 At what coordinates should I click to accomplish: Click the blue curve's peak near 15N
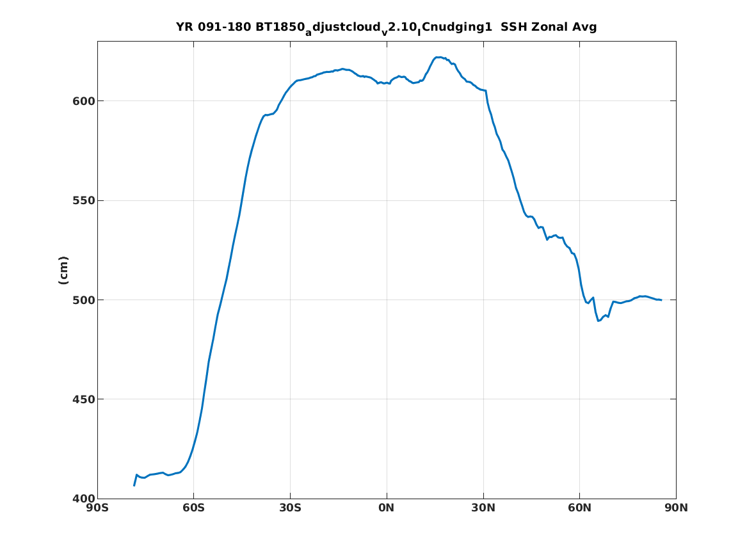click(x=438, y=57)
